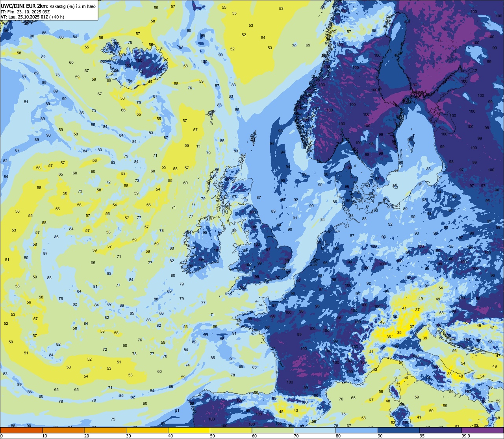Click the '74' value west of Biscay
Viewport: 504px width, 439px height.
click(187, 365)
